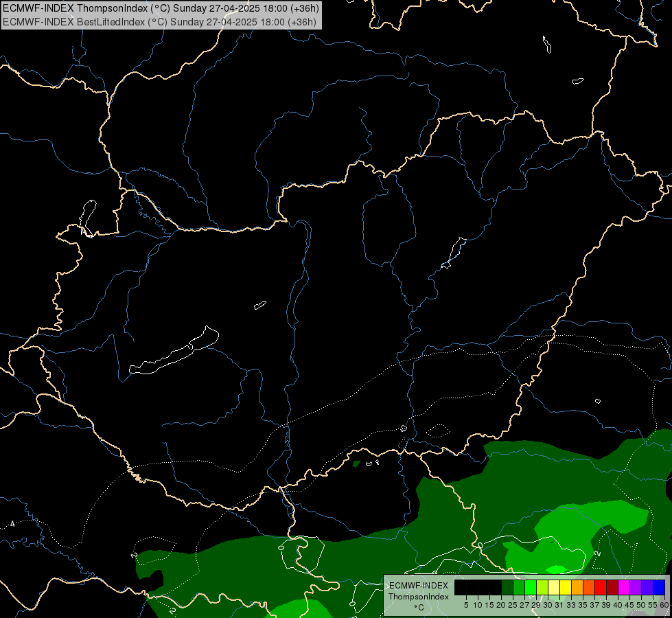Click the bright red 37–39 legend swatch
672x618 pixels.
click(601, 587)
